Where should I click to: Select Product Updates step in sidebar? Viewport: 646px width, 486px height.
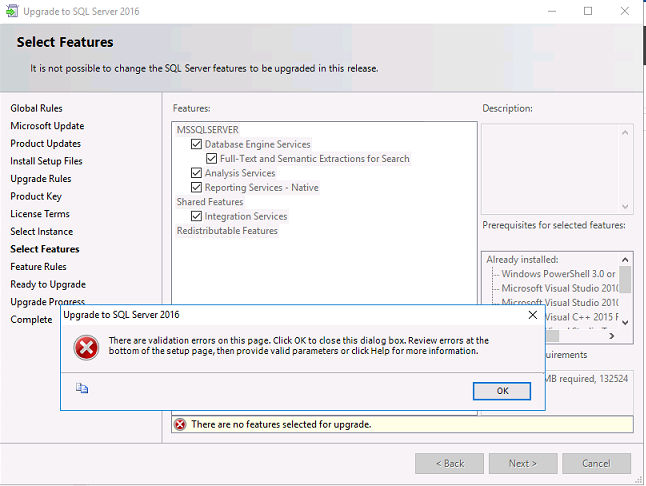[x=46, y=144]
